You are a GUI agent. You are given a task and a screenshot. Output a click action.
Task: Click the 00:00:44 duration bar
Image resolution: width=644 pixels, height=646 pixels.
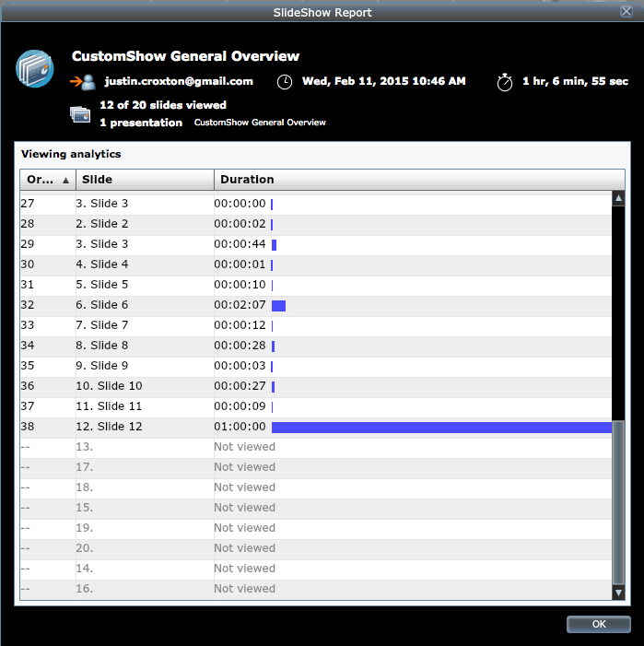pyautogui.click(x=275, y=245)
